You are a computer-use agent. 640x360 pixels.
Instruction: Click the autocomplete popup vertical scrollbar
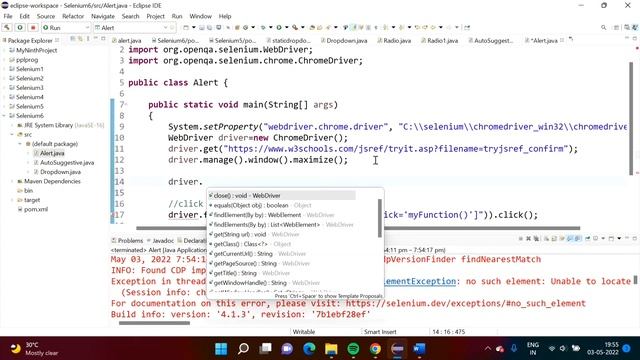(x=380, y=218)
